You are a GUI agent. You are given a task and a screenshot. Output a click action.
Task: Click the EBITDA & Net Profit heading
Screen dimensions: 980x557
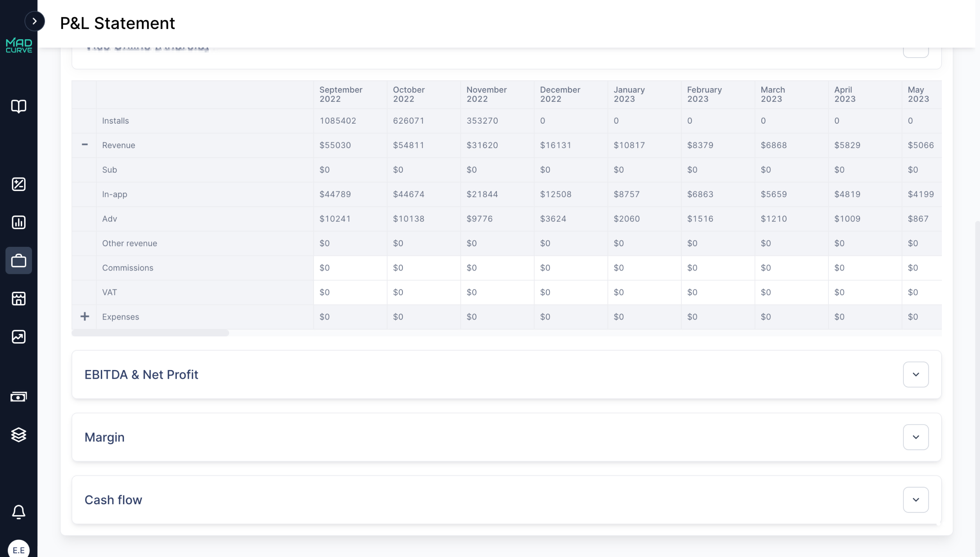point(141,374)
